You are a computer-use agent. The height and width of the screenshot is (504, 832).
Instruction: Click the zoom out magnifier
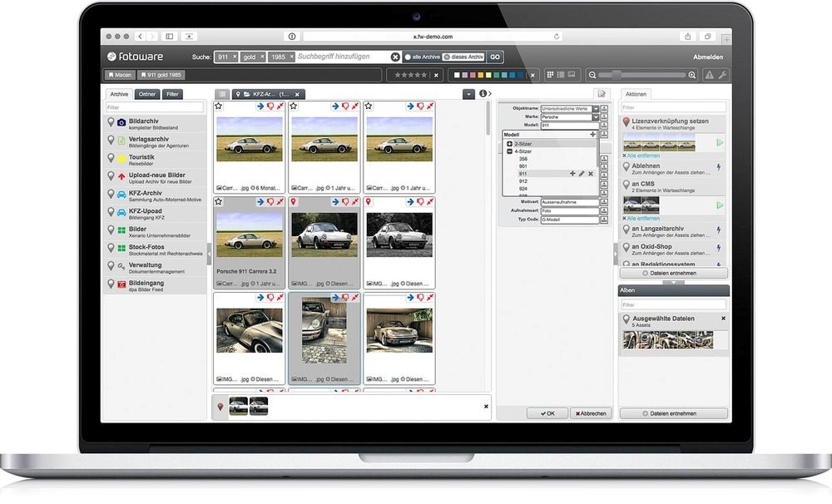(x=592, y=76)
